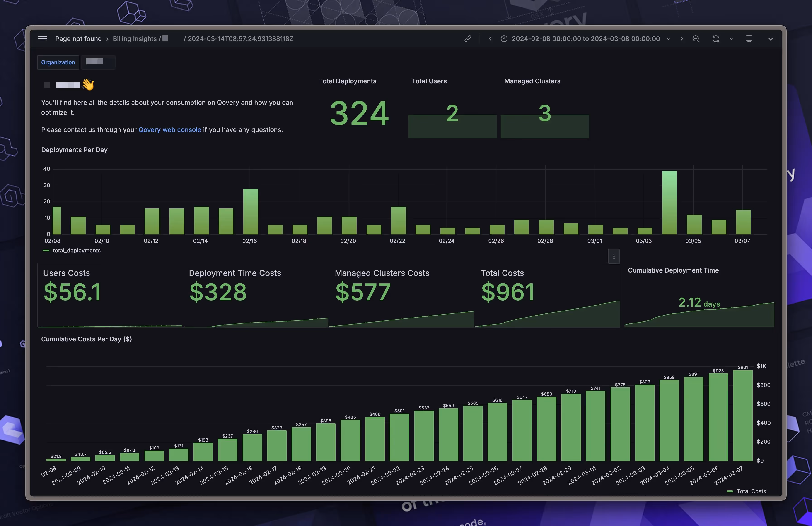Open the Deployments Per Day panel kebab menu
The width and height of the screenshot is (812, 526).
click(x=614, y=256)
